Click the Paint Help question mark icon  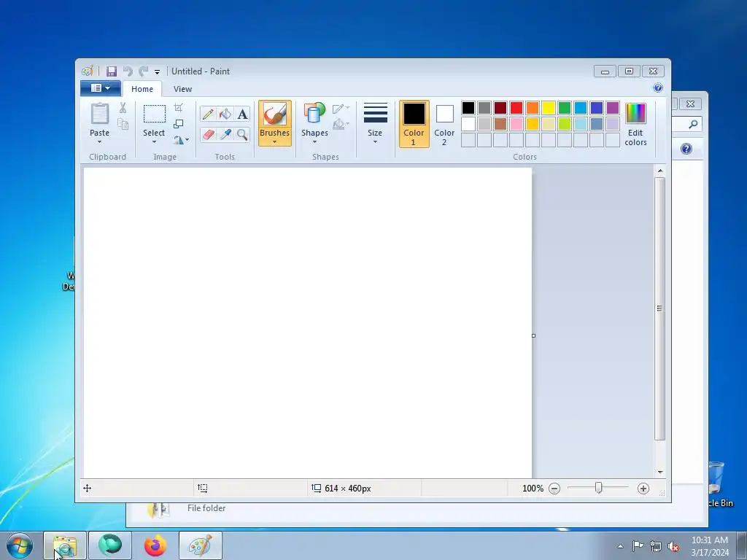pos(658,87)
